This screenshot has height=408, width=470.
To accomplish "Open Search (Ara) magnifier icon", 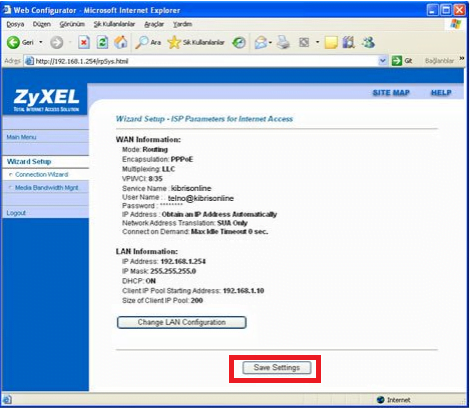I will click(x=142, y=42).
